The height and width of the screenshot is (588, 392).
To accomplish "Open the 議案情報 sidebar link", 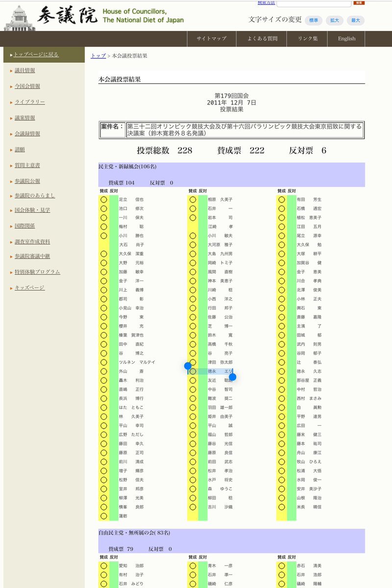I will click(x=24, y=118).
